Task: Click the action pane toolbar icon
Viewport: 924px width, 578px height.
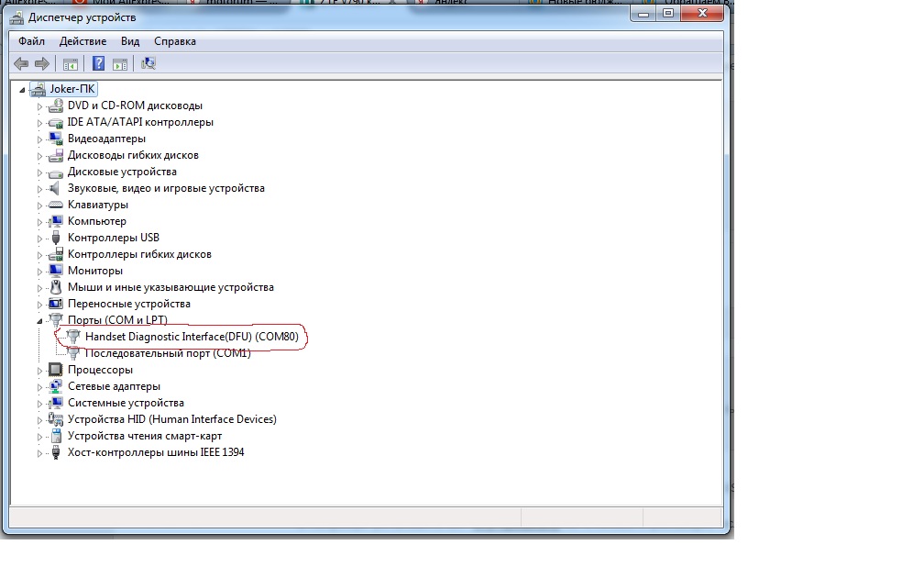Action: [120, 63]
